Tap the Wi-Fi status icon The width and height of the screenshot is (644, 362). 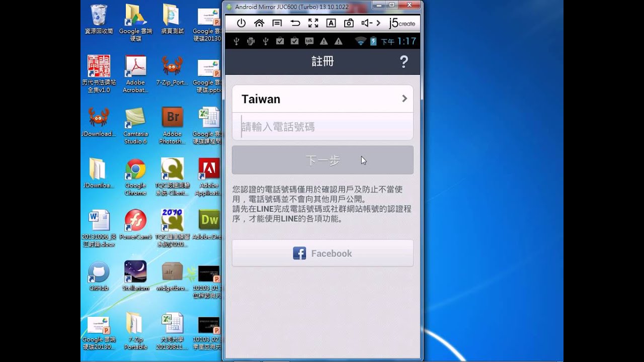(361, 41)
